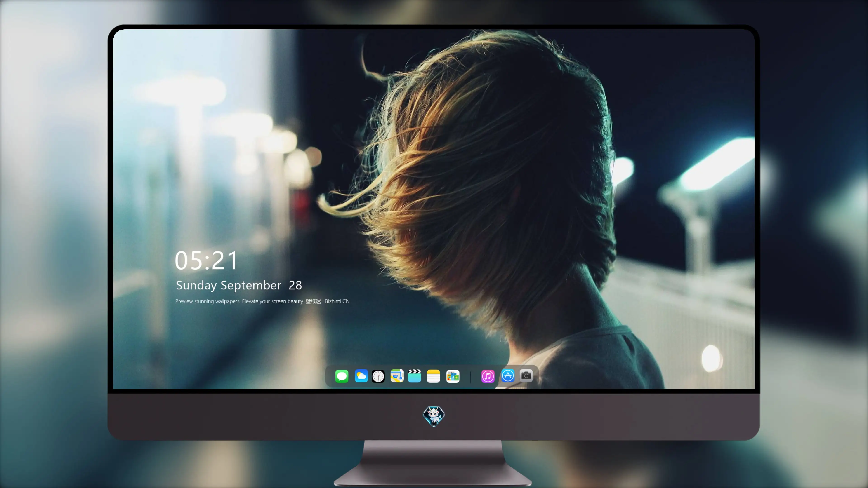This screenshot has width=868, height=488.
Task: Open the Newsstand app in dock
Action: coord(453,376)
